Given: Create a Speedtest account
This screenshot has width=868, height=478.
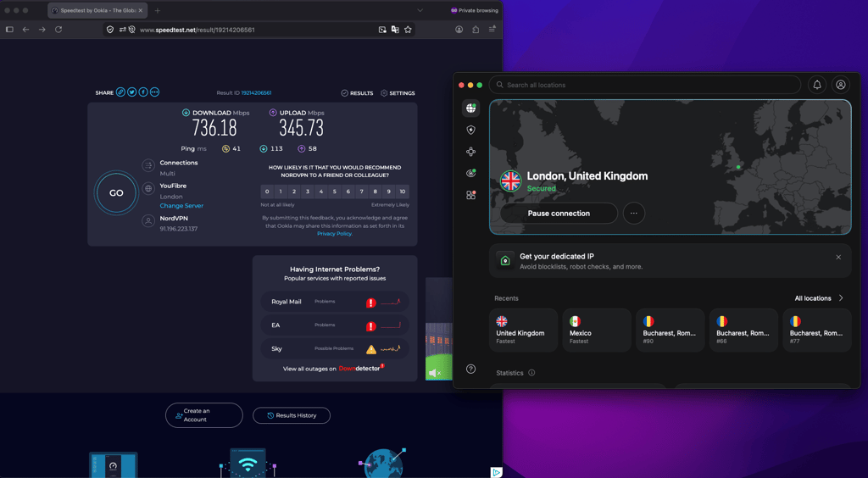Looking at the screenshot, I should (204, 415).
